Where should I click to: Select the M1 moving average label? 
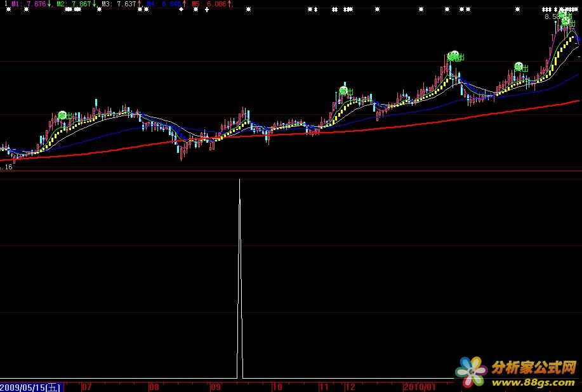click(x=29, y=4)
